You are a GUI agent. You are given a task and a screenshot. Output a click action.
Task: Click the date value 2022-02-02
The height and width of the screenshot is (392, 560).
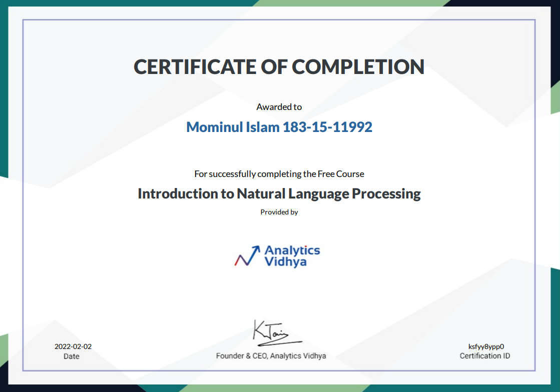tap(73, 346)
